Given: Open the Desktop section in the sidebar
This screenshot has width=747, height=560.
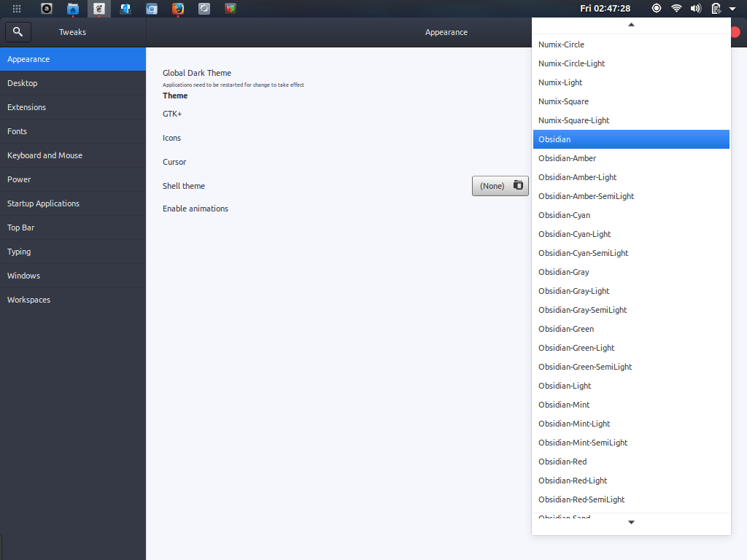Looking at the screenshot, I should tap(73, 83).
